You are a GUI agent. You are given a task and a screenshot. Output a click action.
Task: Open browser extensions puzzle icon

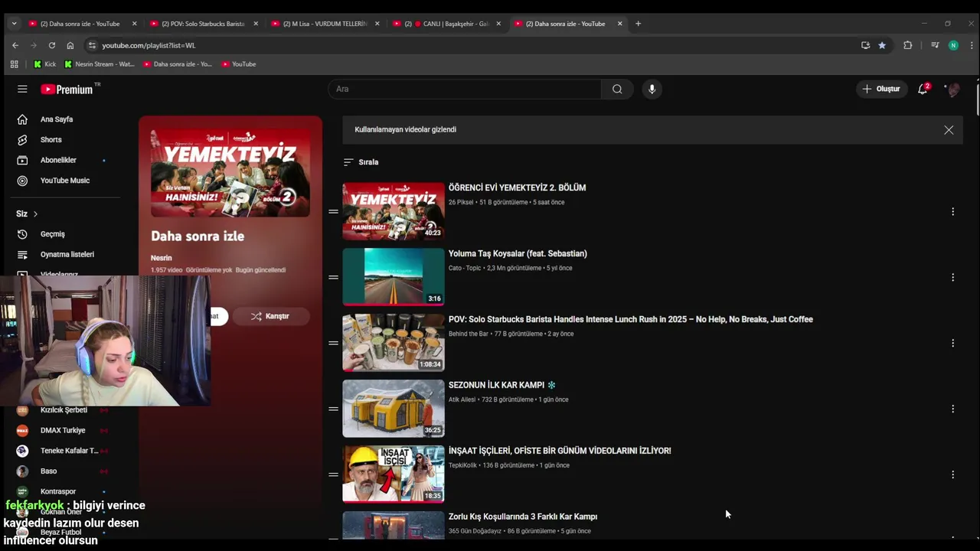(x=908, y=45)
